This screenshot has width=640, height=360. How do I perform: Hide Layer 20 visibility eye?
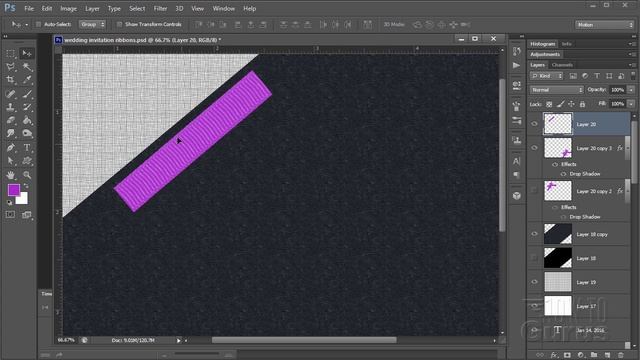[x=534, y=124]
